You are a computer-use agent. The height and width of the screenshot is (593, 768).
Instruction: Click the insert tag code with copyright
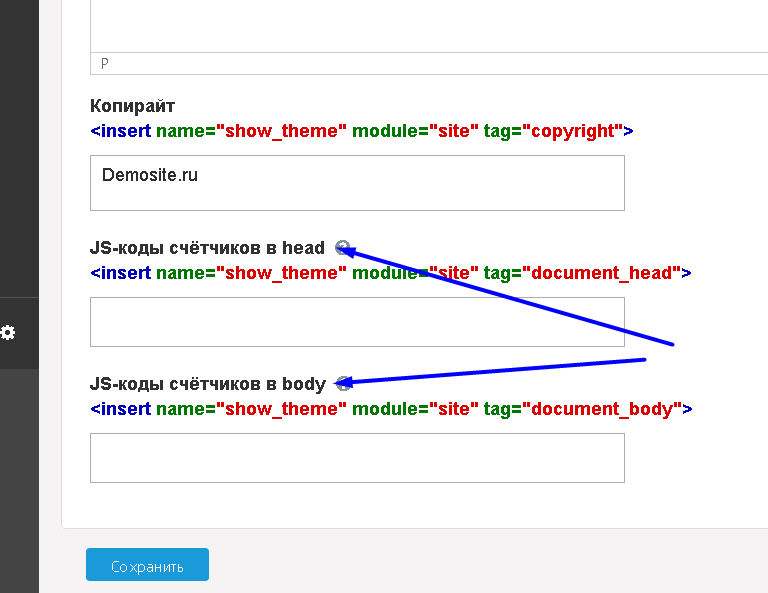[361, 131]
